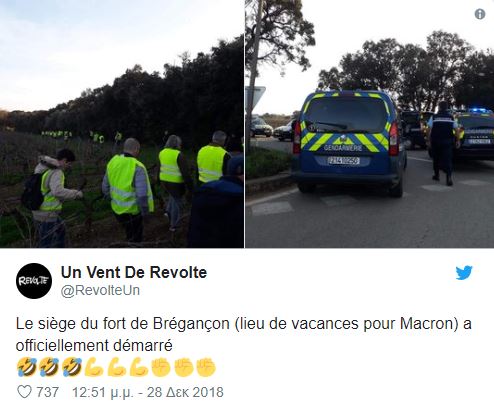The image size is (494, 408).
Task: Click the first flexed biceps emoji
Action: (x=94, y=367)
